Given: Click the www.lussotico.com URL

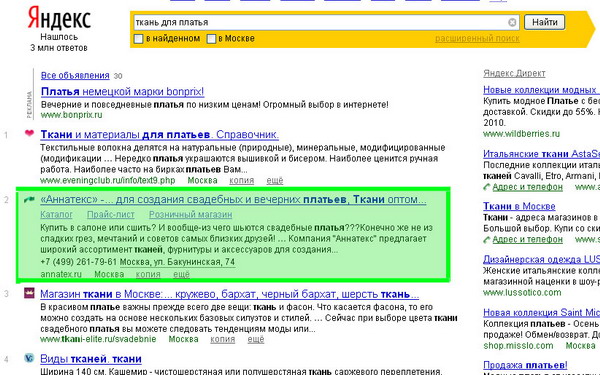Looking at the screenshot, I should click(x=522, y=293).
